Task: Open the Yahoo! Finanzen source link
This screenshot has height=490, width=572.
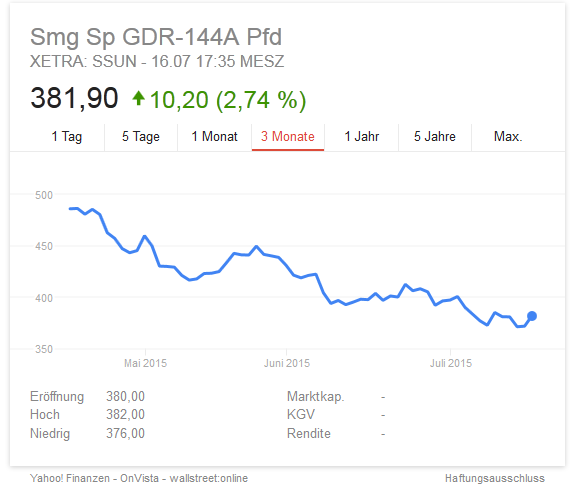Action: tap(70, 478)
